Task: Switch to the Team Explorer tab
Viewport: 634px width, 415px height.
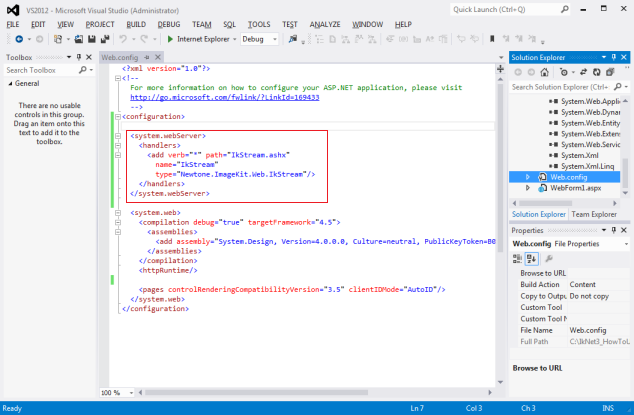Action: 592,214
